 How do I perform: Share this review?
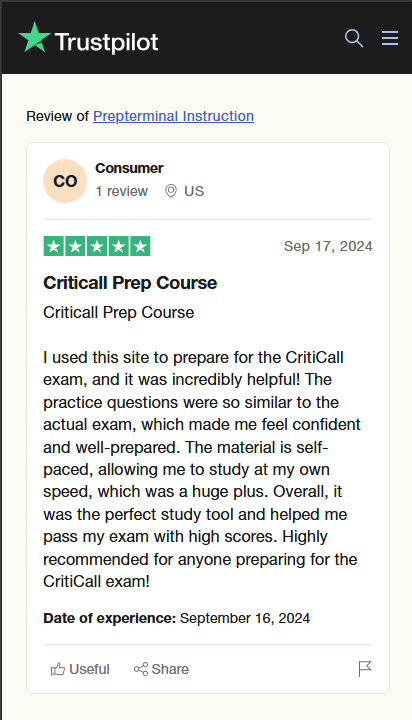coord(161,669)
